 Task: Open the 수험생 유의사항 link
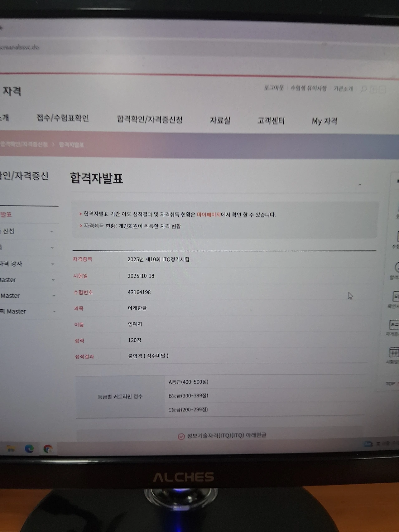pos(309,88)
